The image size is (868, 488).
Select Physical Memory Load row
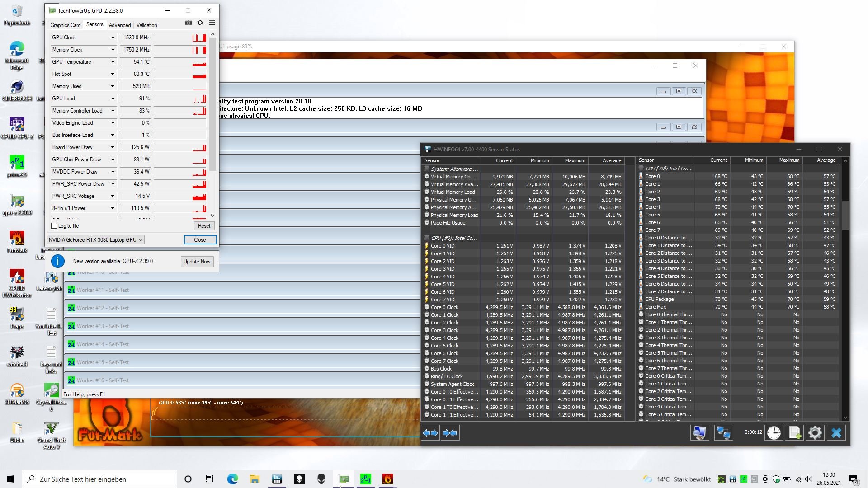(524, 215)
